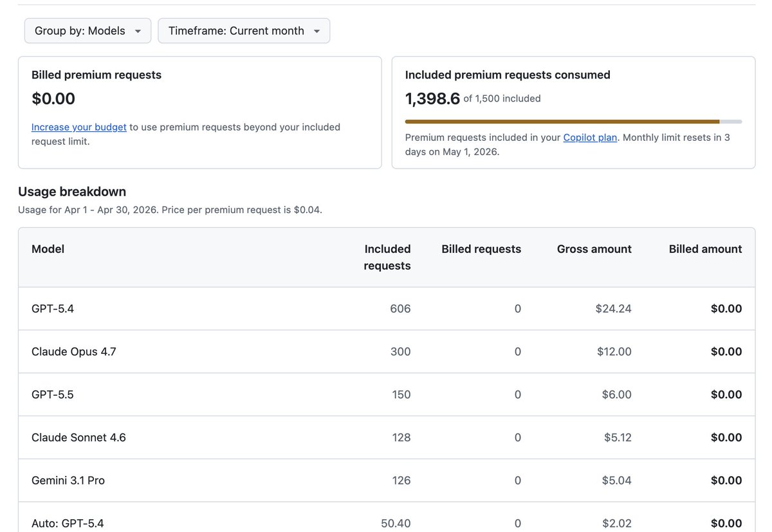Click the GPT-5.5 billed requests 0
Image resolution: width=772 pixels, height=532 pixels.
click(518, 394)
